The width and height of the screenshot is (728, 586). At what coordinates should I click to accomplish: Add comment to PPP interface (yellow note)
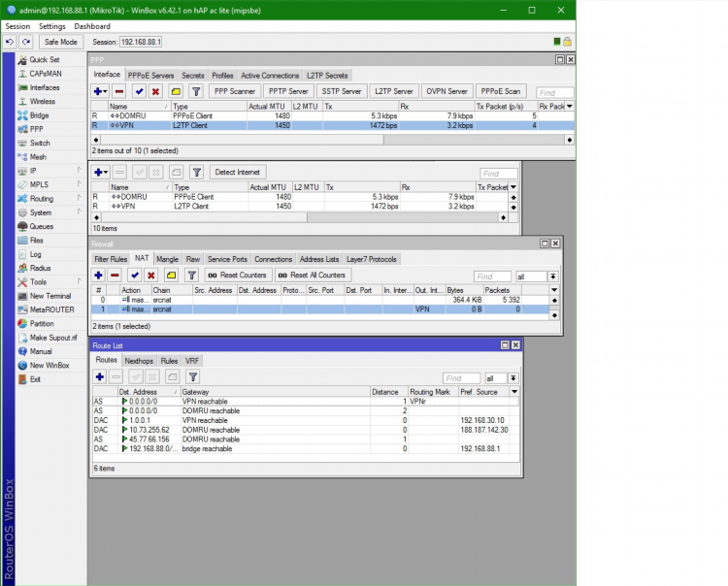176,91
